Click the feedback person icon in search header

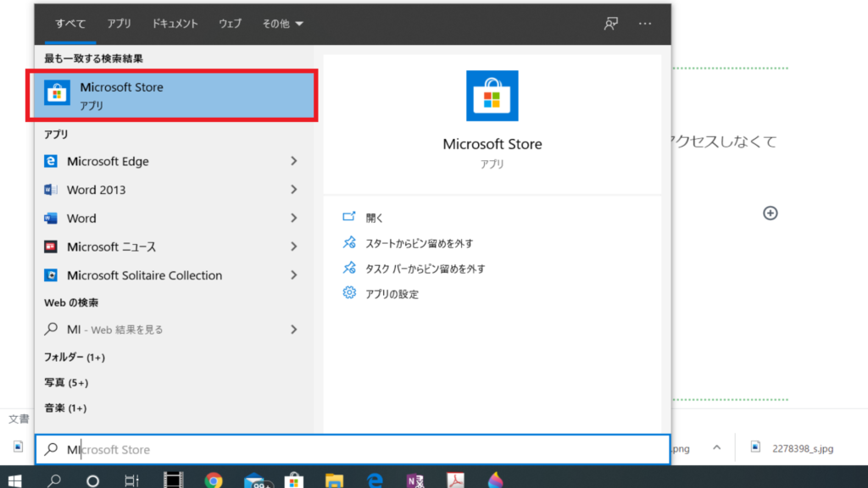pyautogui.click(x=610, y=23)
